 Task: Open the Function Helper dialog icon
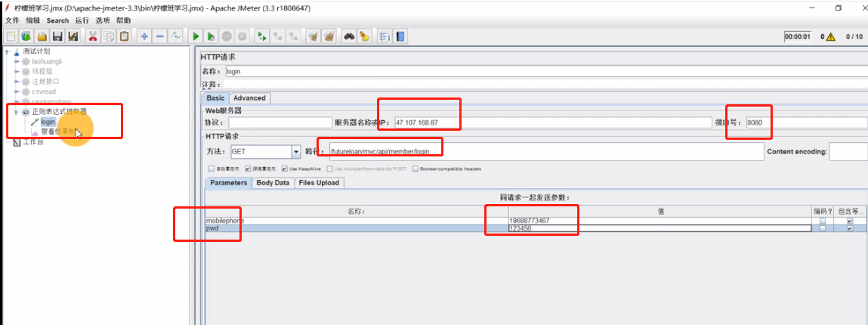coord(385,36)
